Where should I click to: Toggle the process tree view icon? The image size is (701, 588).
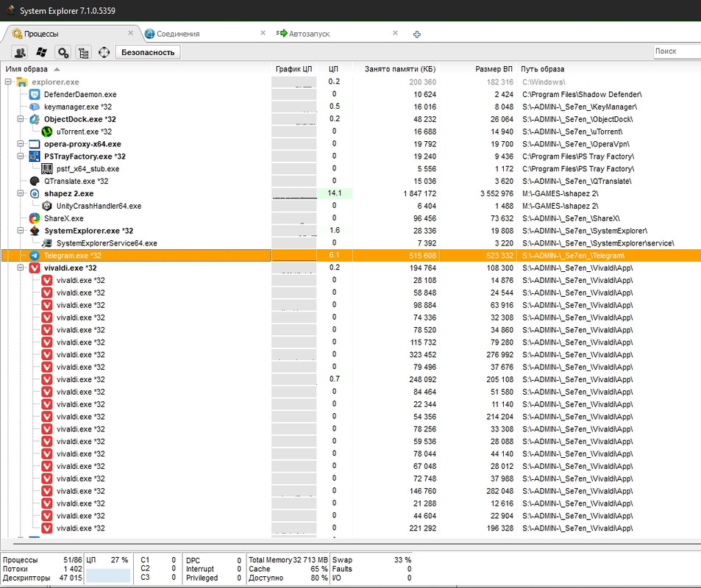coord(83,52)
